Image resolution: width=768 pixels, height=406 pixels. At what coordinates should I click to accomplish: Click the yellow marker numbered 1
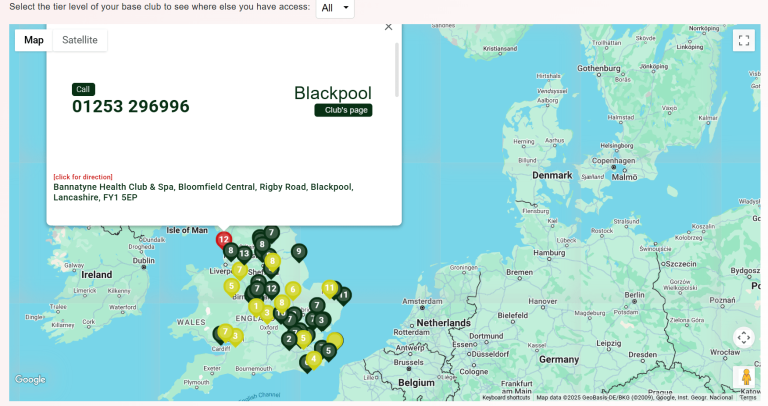(x=257, y=307)
